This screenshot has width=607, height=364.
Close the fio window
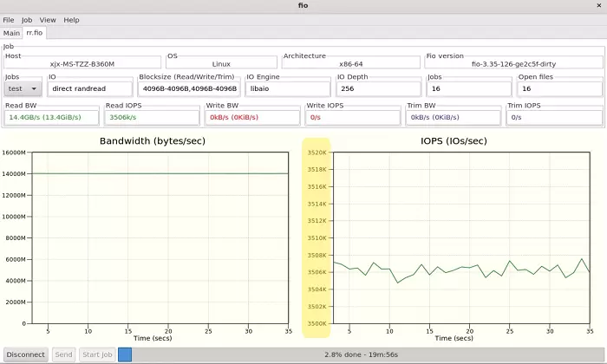tap(598, 5)
